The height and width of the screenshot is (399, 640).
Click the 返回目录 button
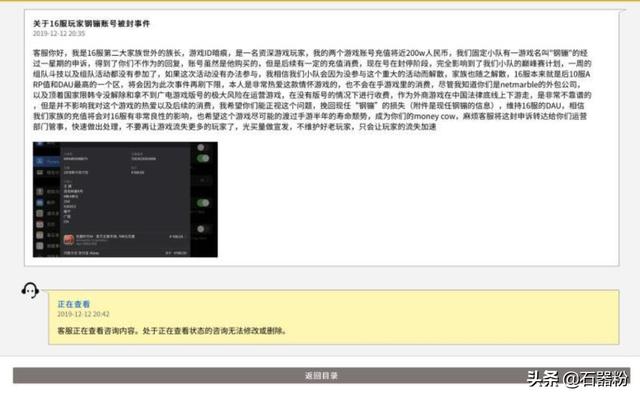coord(321,375)
